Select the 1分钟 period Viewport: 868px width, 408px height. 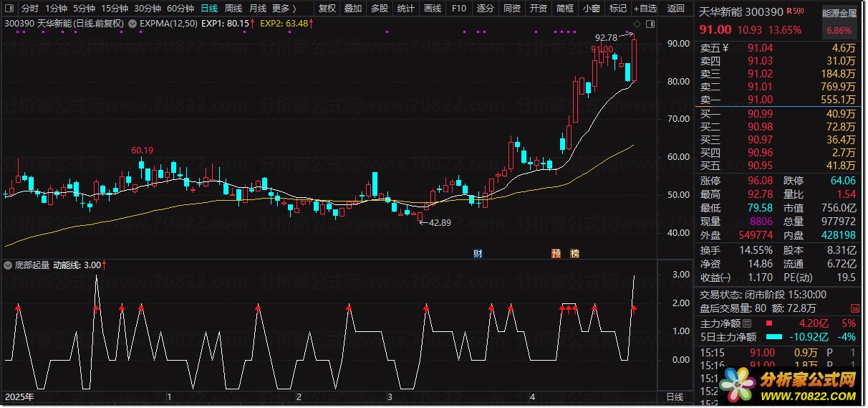57,9
